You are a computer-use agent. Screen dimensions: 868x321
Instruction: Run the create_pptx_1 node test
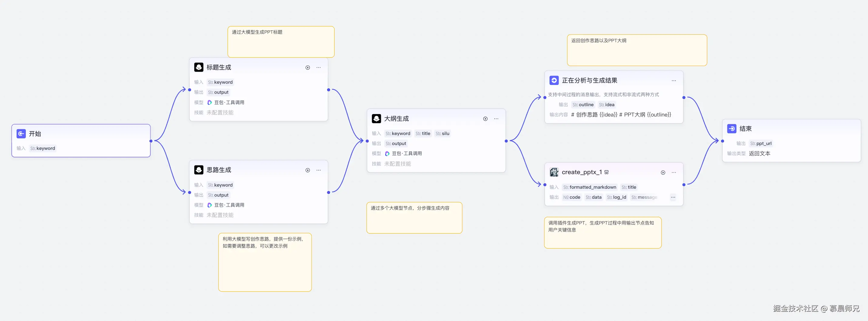point(663,173)
